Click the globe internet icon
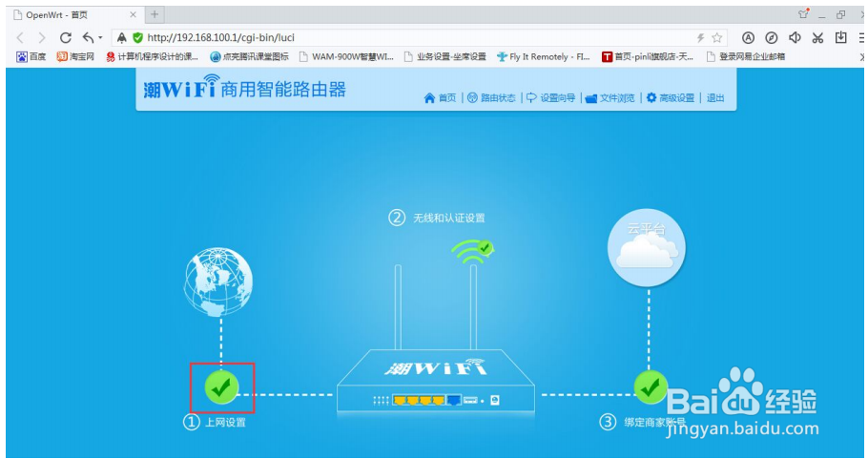 point(218,282)
